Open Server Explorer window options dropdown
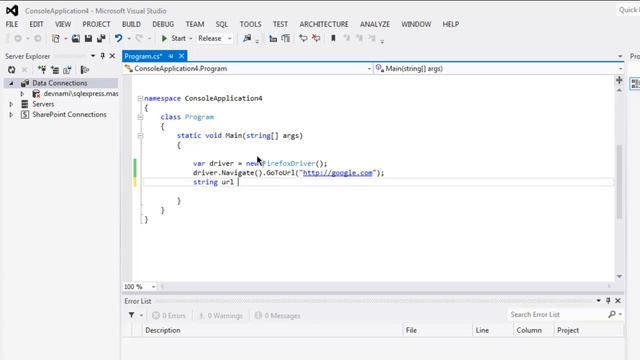This screenshot has width=640, height=360. click(93, 56)
